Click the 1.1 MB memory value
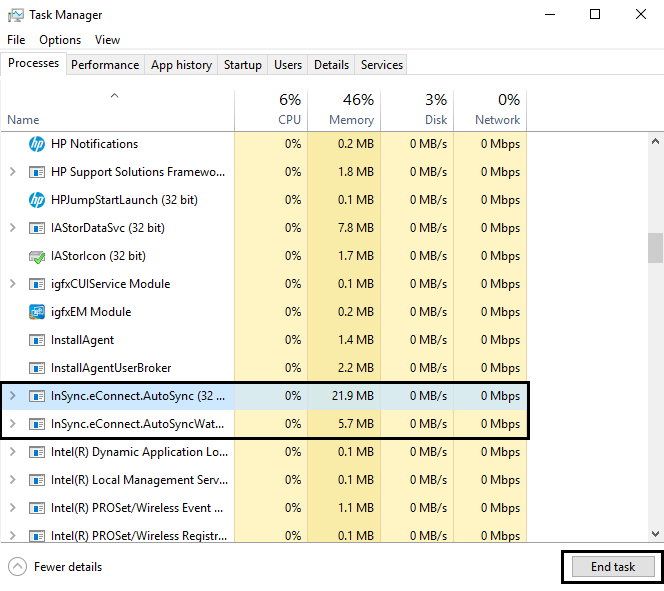This screenshot has width=664, height=591. click(356, 508)
